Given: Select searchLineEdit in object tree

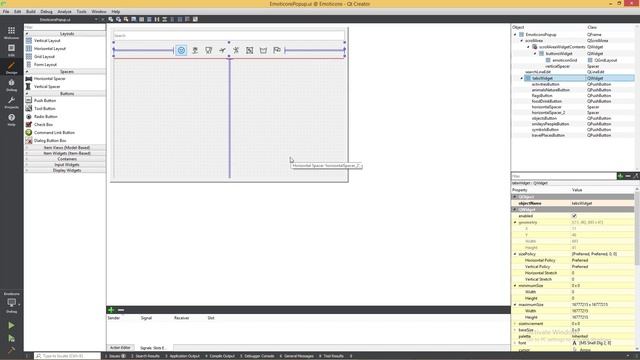Looking at the screenshot, I should [x=538, y=72].
